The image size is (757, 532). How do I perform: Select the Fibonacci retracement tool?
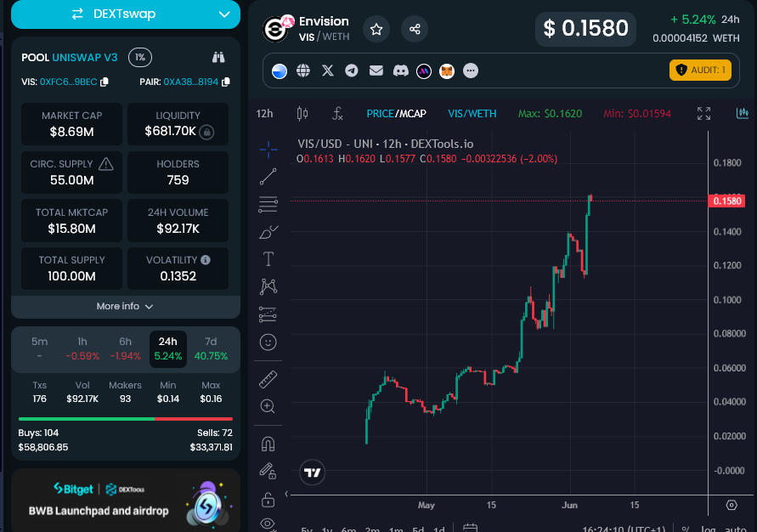pyautogui.click(x=268, y=205)
